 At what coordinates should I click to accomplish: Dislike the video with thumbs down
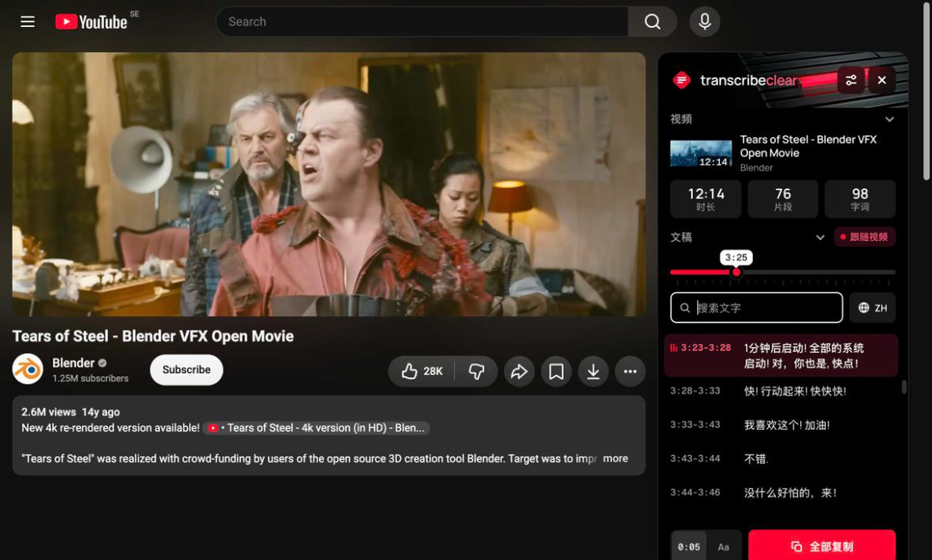pyautogui.click(x=476, y=371)
